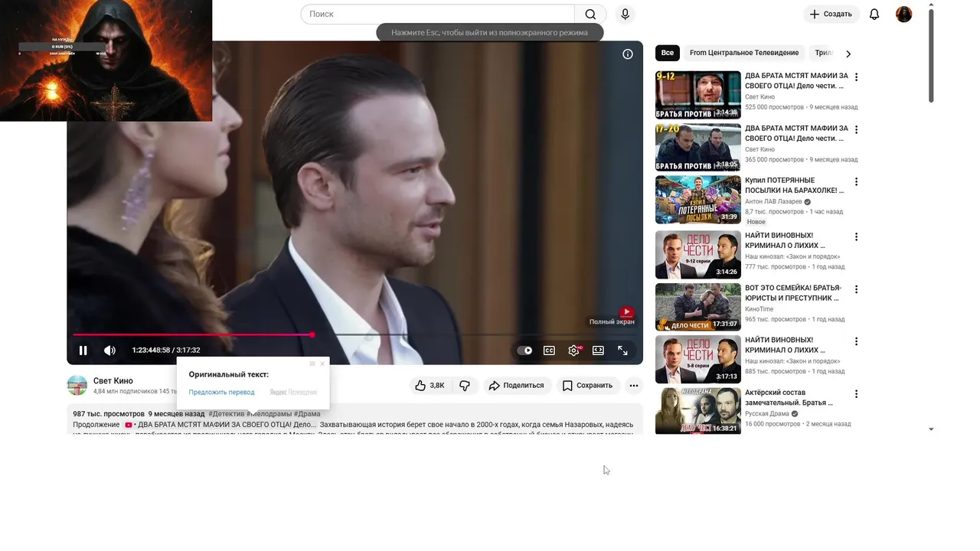Open more actions three-dot button under video
Image resolution: width=980 pixels, height=551 pixels.
[634, 386]
